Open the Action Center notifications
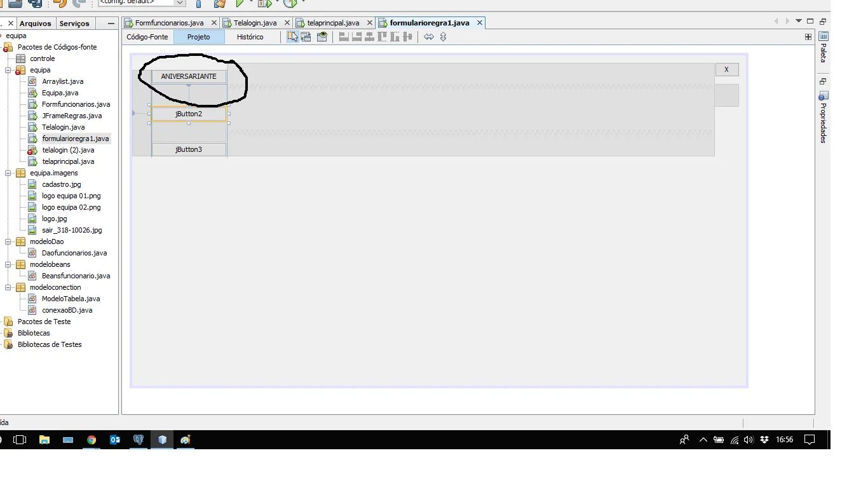The width and height of the screenshot is (868, 488). pyautogui.click(x=810, y=440)
